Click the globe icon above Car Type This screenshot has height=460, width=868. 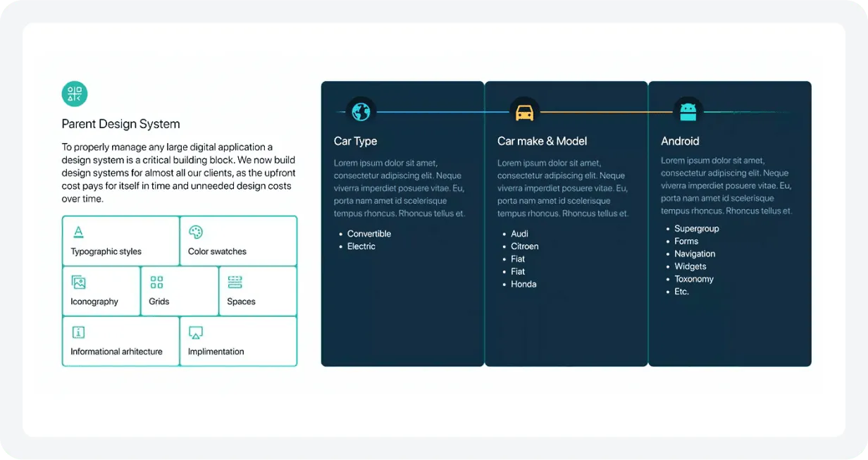click(x=361, y=111)
